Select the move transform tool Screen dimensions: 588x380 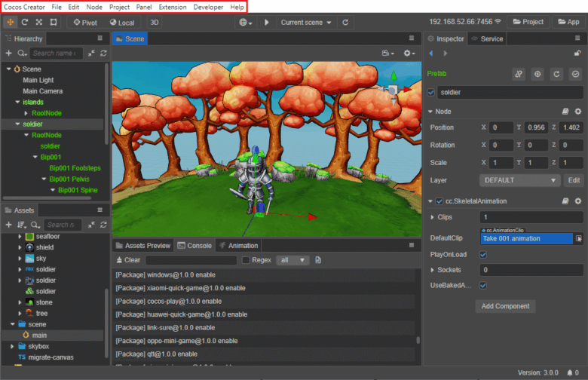[10, 22]
